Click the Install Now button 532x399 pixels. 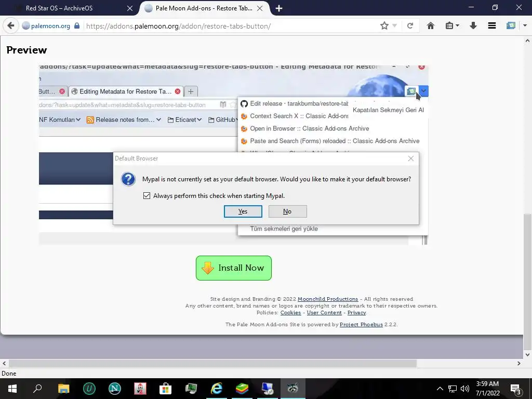tap(234, 268)
